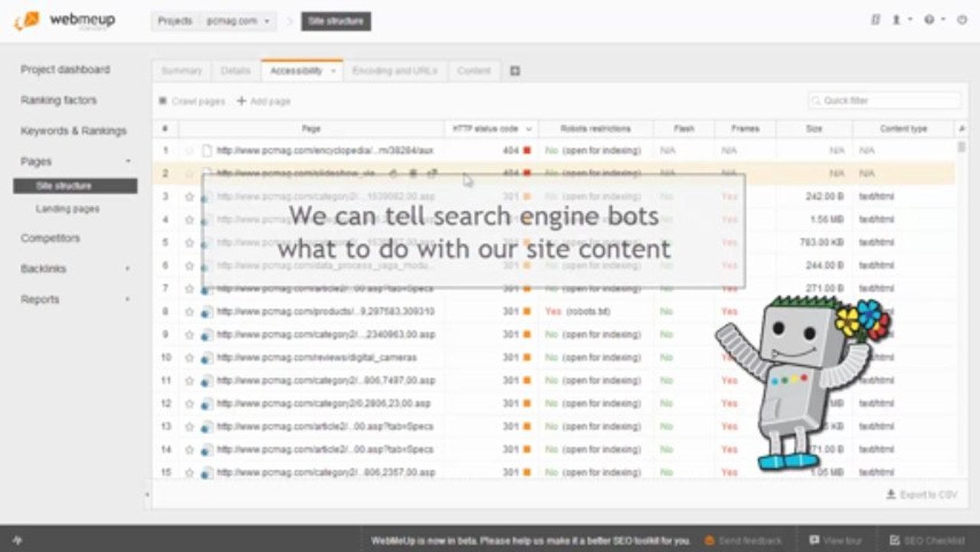This screenshot has width=980, height=552.
Task: Click the orange 301 status square in row 9
Action: (x=526, y=334)
